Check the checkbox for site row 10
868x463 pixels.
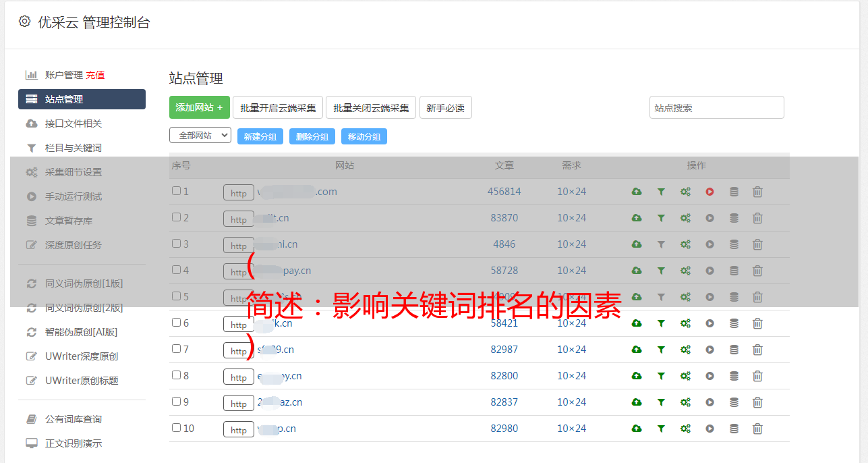coord(176,428)
